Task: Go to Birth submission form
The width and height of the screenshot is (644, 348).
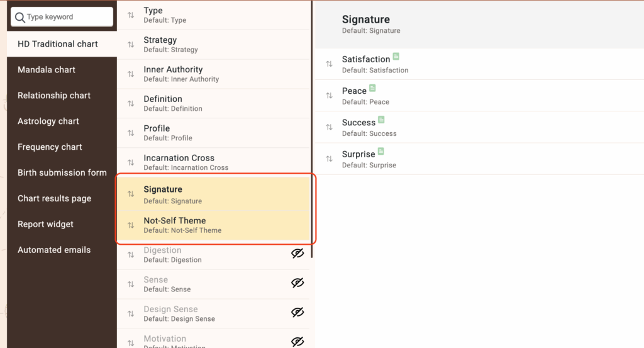Action: (62, 172)
